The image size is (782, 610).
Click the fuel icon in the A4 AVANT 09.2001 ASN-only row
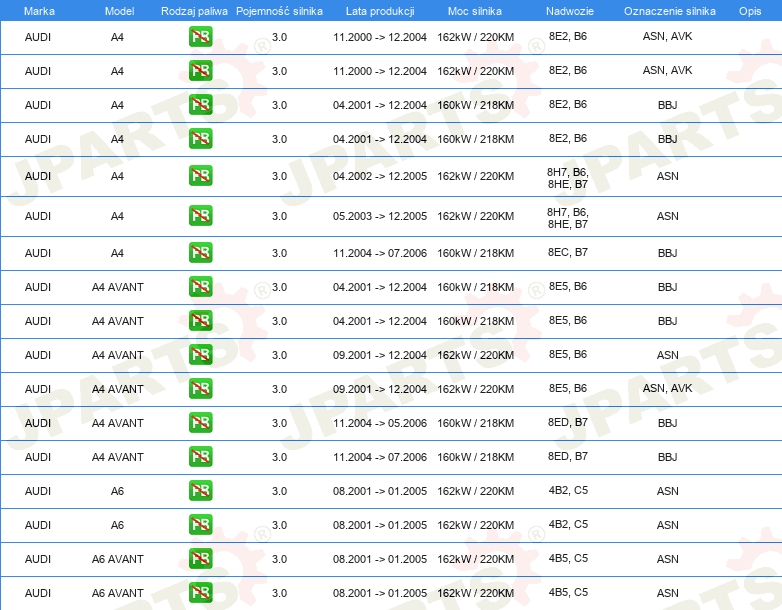pyautogui.click(x=200, y=355)
